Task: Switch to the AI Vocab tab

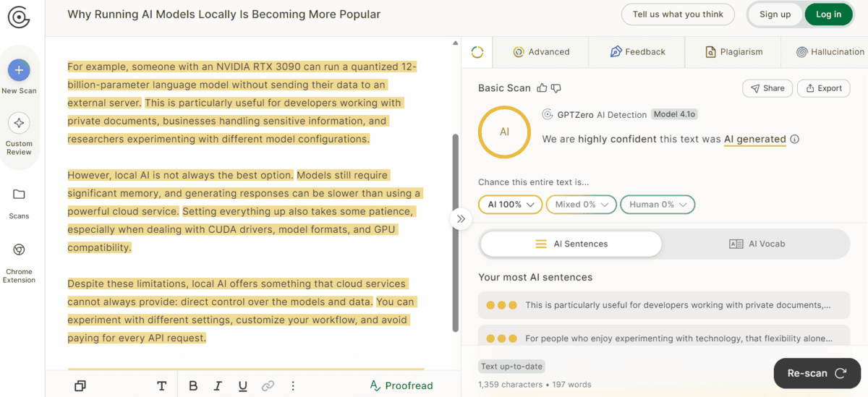Action: tap(757, 244)
